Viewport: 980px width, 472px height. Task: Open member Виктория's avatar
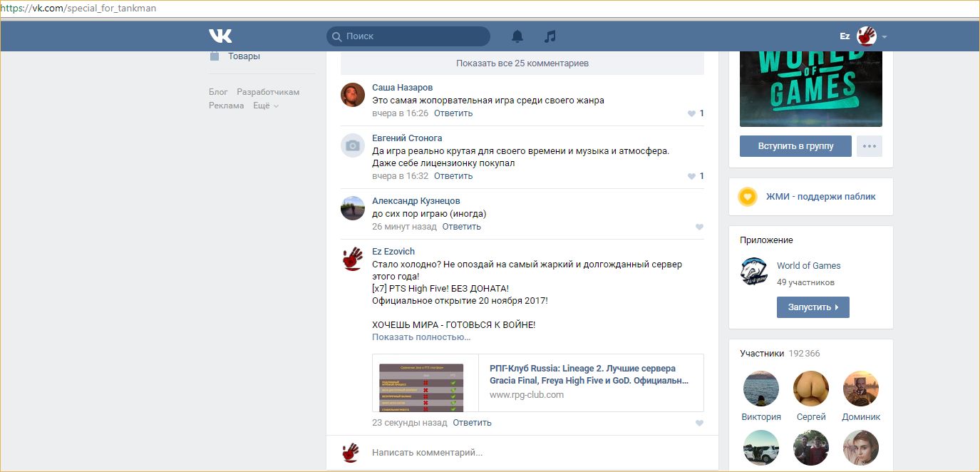tap(761, 389)
